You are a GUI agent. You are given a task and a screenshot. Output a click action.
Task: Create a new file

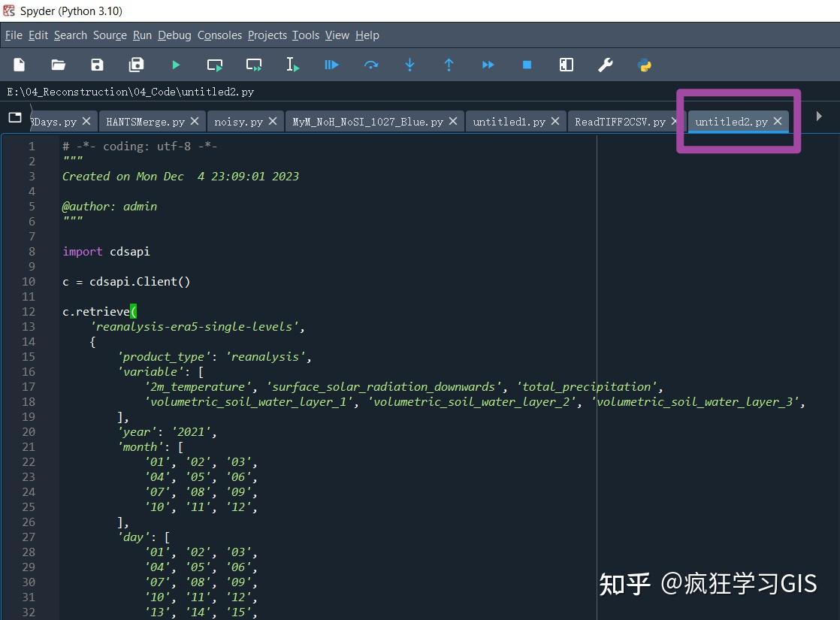18,65
